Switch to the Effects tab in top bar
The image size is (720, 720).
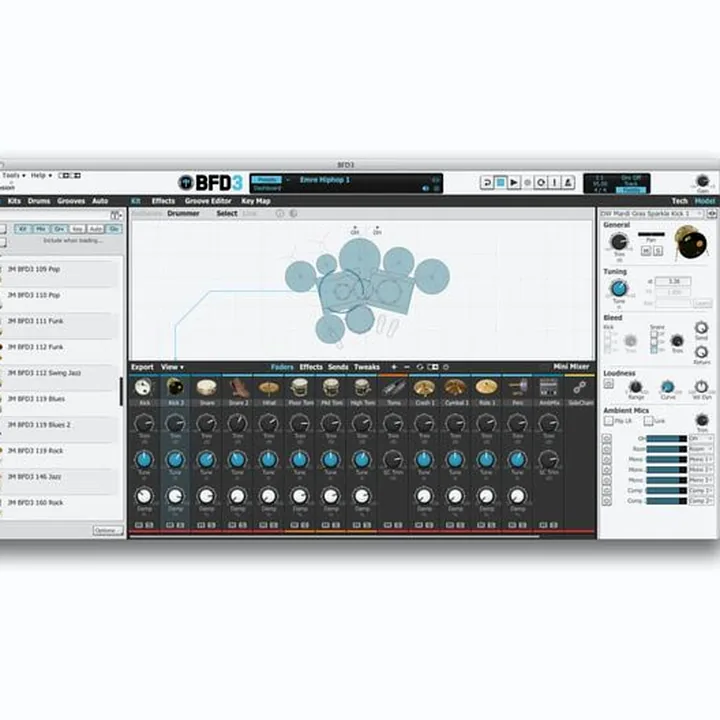pyautogui.click(x=163, y=201)
